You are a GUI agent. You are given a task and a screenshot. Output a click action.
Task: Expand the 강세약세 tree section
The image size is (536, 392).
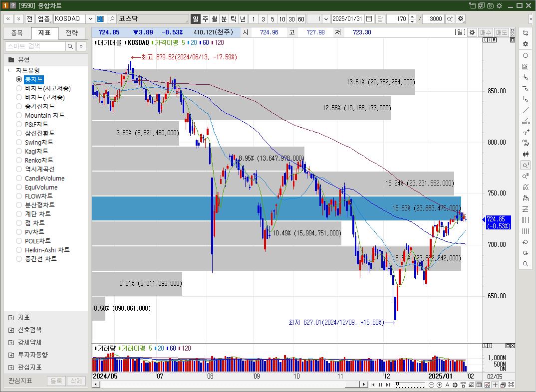click(x=11, y=343)
